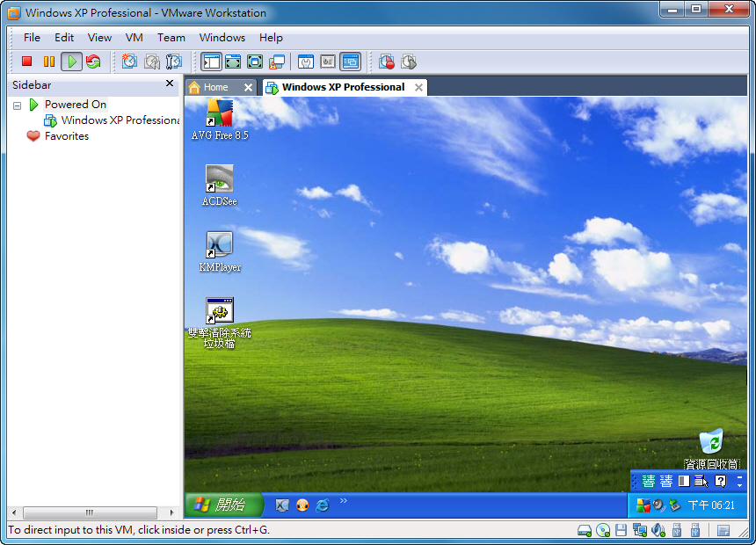The image size is (756, 545).
Task: Open the Help menu
Action: (x=271, y=38)
